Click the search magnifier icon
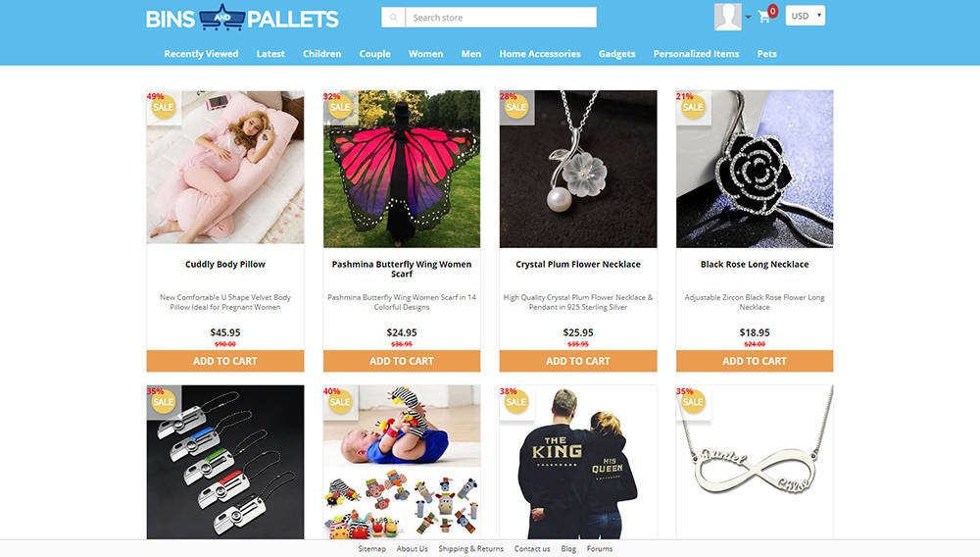The image size is (980, 557). coord(393,18)
